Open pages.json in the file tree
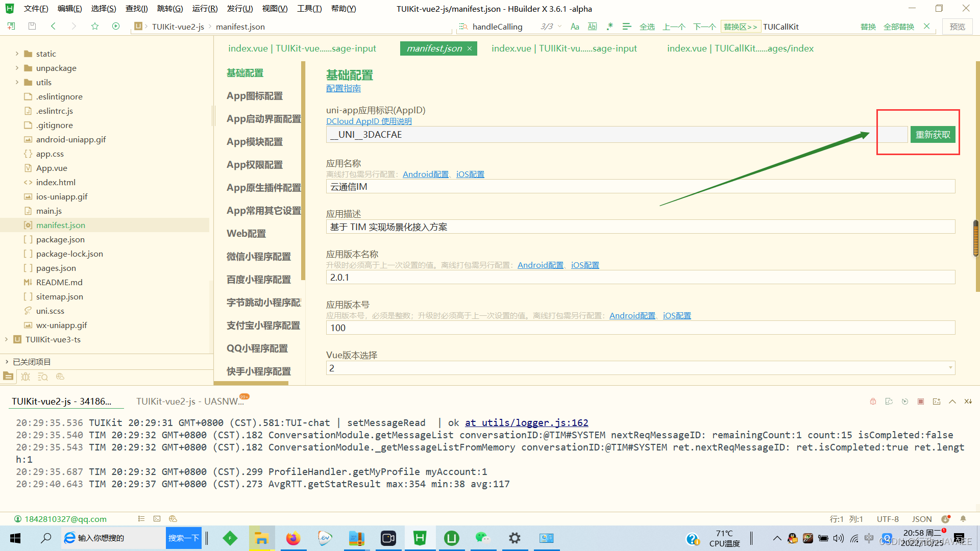This screenshot has width=980, height=551. [x=56, y=268]
